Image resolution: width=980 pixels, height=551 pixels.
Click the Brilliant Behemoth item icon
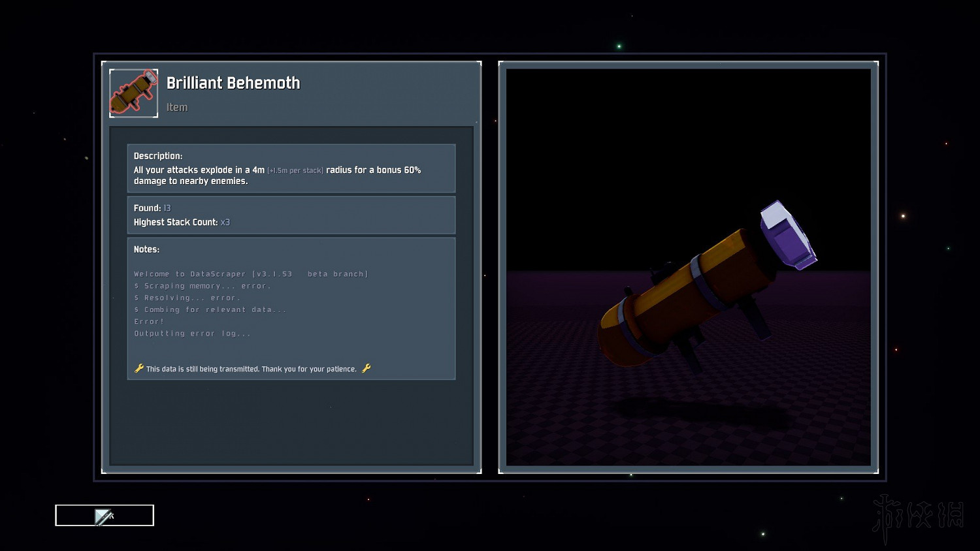point(133,93)
